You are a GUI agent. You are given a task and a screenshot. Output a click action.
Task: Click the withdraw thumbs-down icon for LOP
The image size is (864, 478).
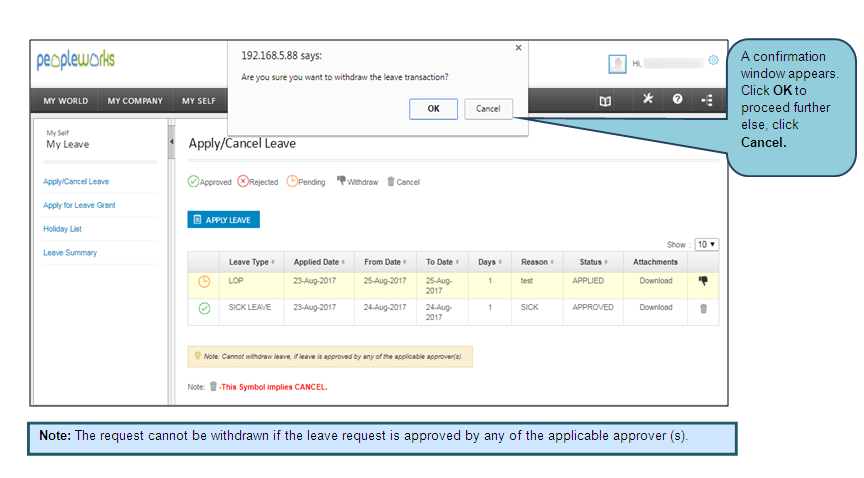(703, 281)
